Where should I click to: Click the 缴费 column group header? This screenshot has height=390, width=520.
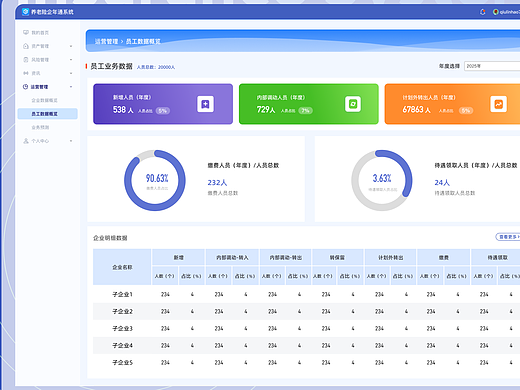(443, 257)
